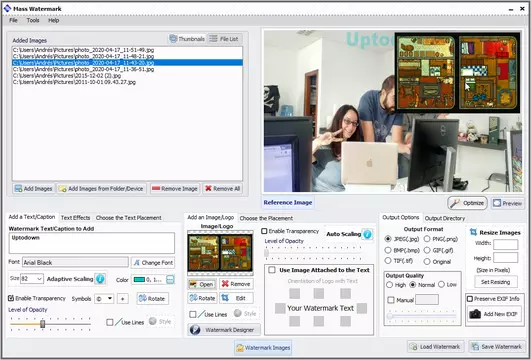Open the text Color dropdown

click(x=170, y=279)
